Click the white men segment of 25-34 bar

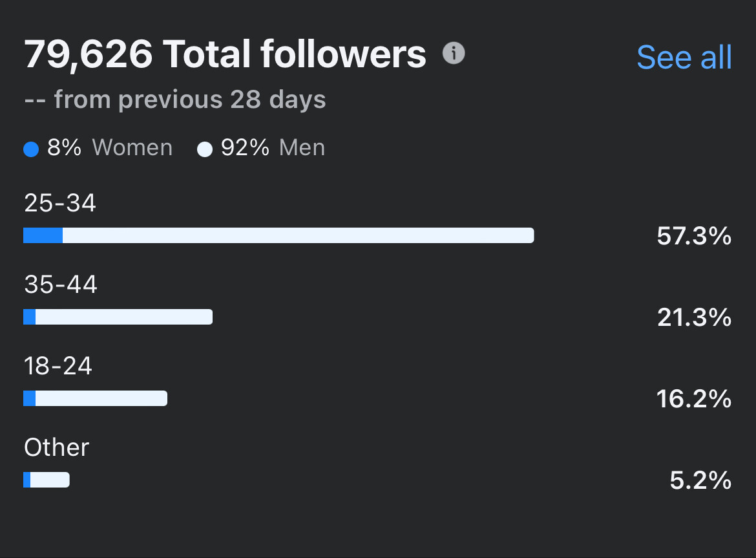(297, 235)
